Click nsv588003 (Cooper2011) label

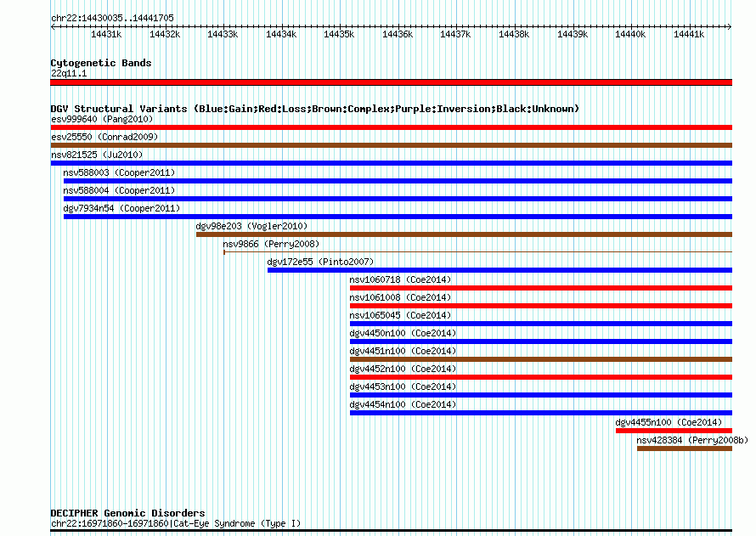[x=119, y=172]
